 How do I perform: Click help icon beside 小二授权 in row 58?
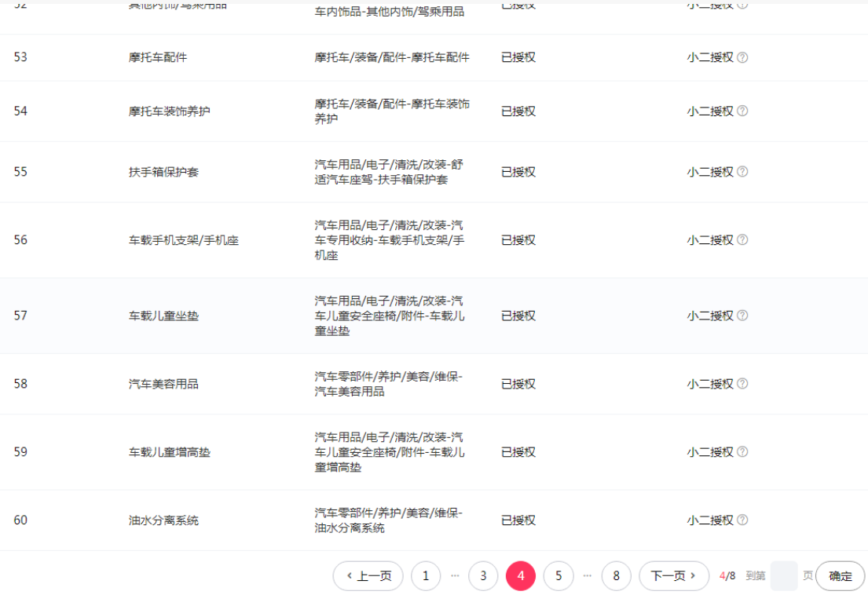tap(742, 384)
